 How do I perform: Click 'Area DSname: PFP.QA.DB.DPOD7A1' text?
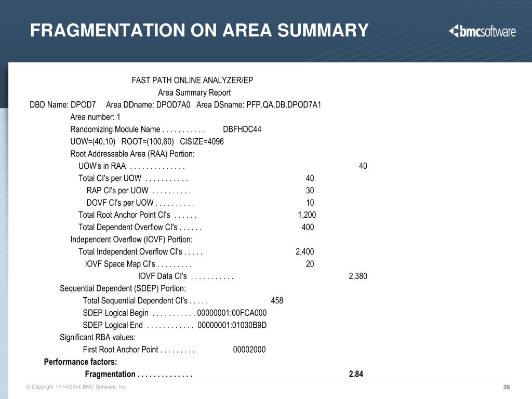tap(259, 105)
